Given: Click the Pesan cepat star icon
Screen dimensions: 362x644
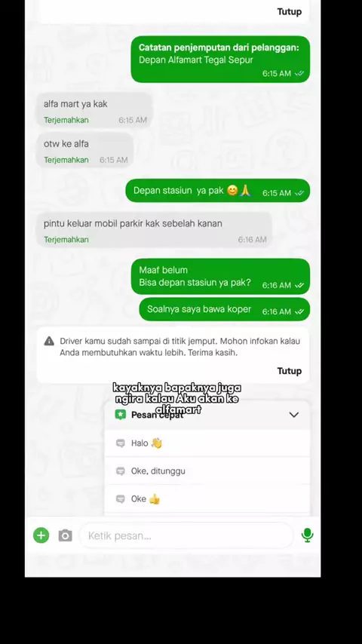Looking at the screenshot, I should point(120,415).
